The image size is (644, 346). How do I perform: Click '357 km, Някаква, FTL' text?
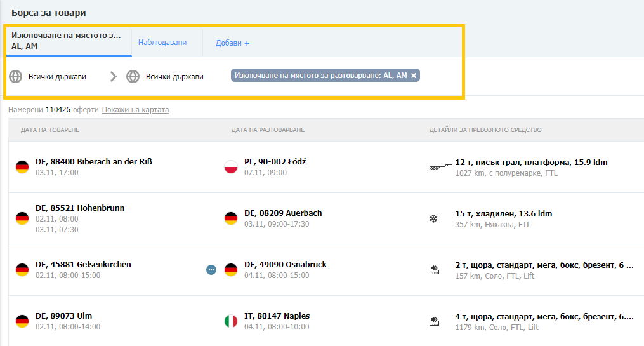493,225
